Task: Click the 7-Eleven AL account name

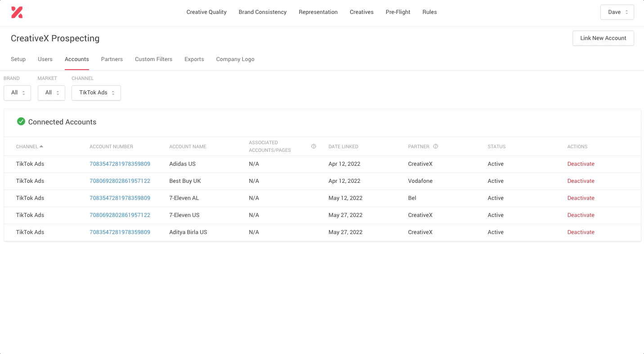Action: point(184,198)
